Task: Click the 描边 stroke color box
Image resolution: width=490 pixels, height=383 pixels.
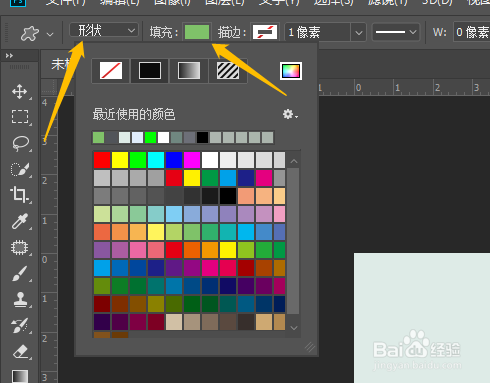Action: coord(265,32)
